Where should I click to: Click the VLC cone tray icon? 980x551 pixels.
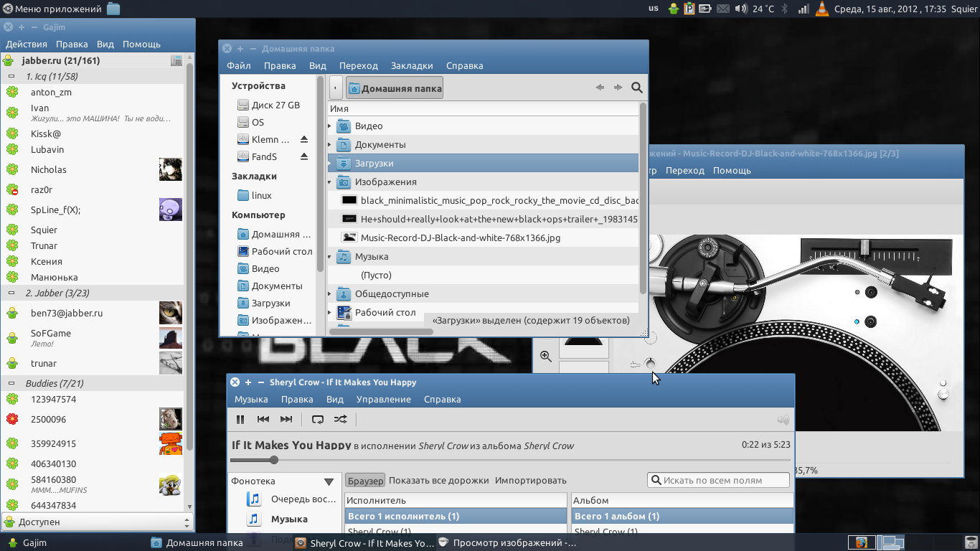tap(822, 9)
